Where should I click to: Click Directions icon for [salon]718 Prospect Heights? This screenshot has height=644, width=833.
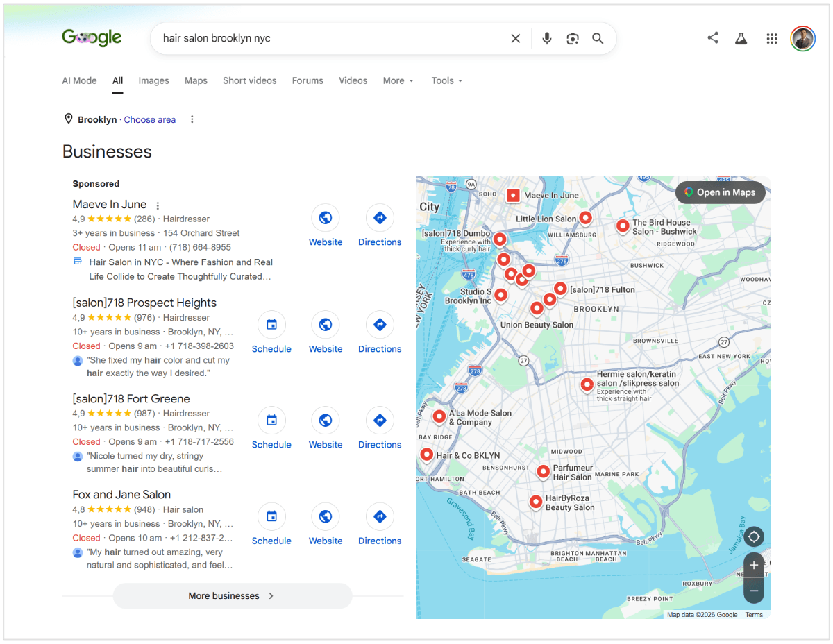(x=380, y=325)
